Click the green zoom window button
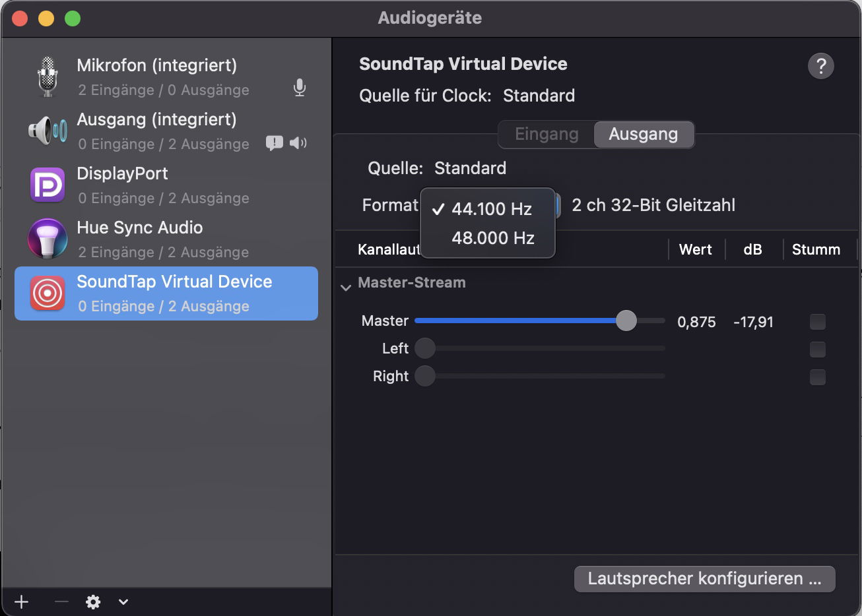 73,18
